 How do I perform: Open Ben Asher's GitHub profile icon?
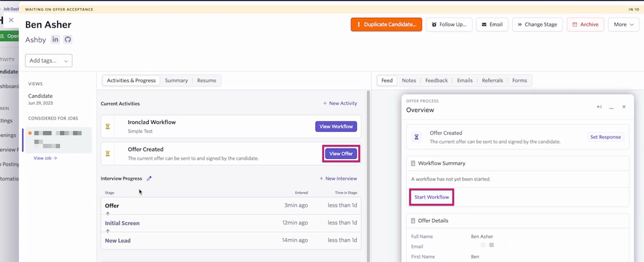pyautogui.click(x=68, y=40)
